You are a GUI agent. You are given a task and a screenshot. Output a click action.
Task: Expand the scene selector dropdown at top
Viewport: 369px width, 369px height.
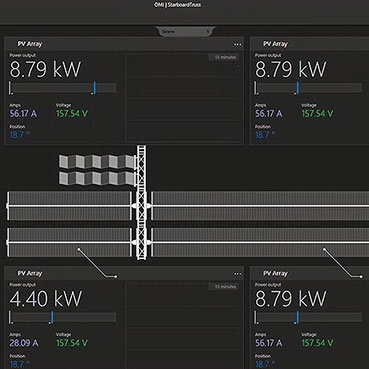click(x=185, y=32)
